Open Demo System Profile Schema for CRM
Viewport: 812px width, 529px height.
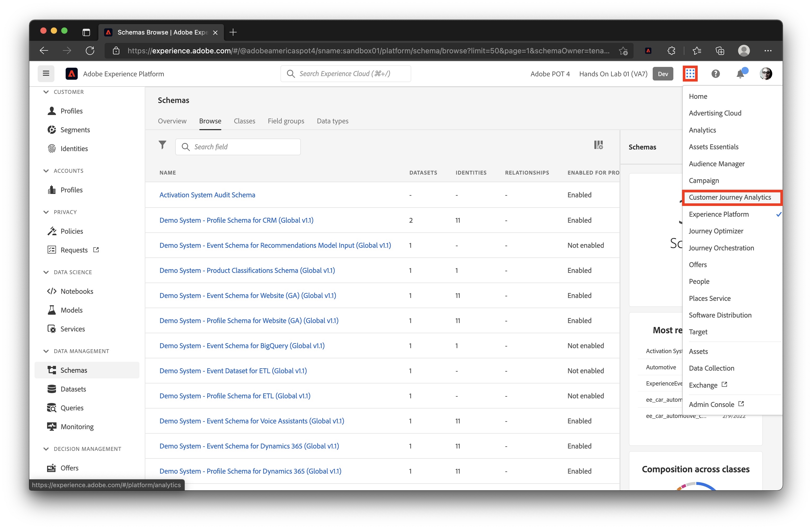click(x=236, y=220)
